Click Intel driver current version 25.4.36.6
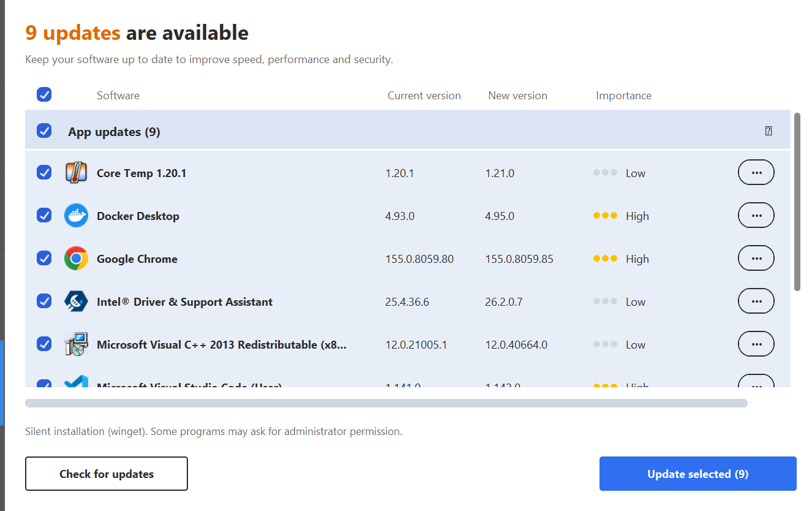The width and height of the screenshot is (812, 511). (x=407, y=302)
